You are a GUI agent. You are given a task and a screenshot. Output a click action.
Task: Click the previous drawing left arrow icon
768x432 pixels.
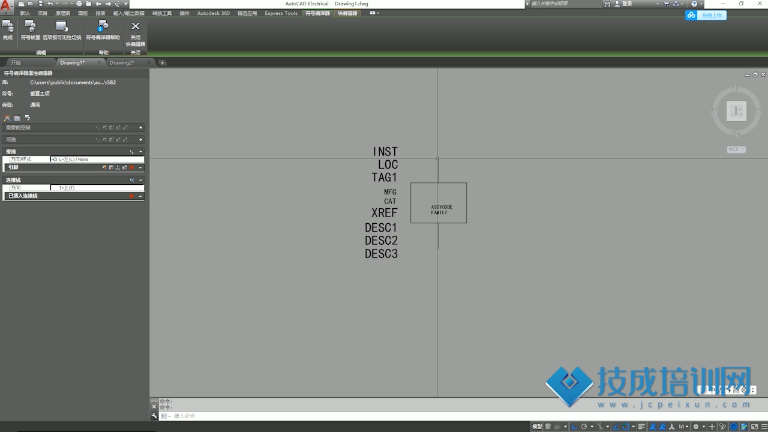point(98,4)
